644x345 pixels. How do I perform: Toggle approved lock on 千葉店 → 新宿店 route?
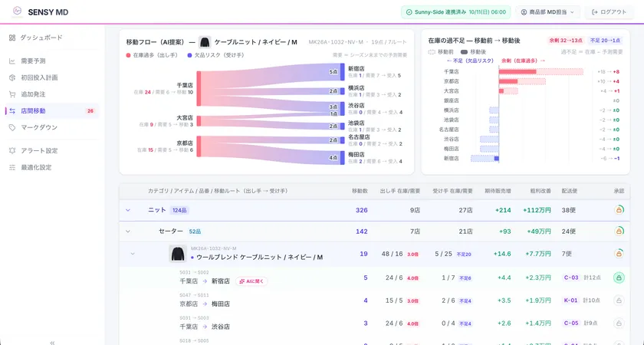click(x=619, y=278)
